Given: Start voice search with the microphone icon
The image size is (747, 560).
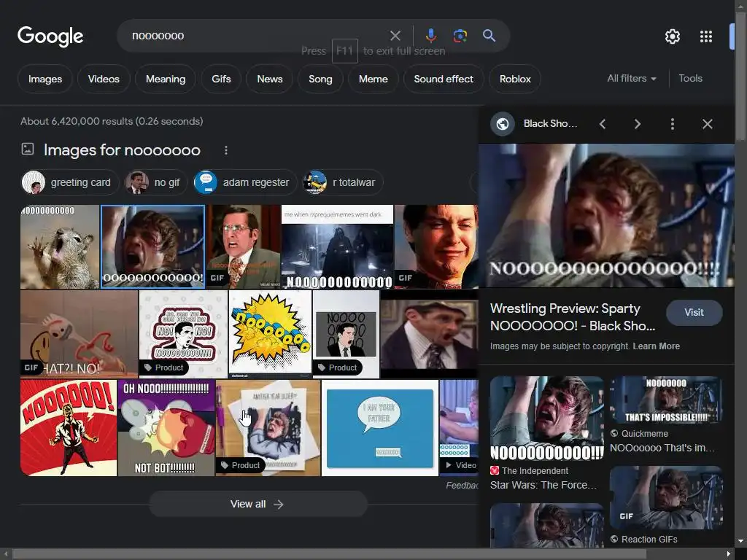Looking at the screenshot, I should coord(430,36).
